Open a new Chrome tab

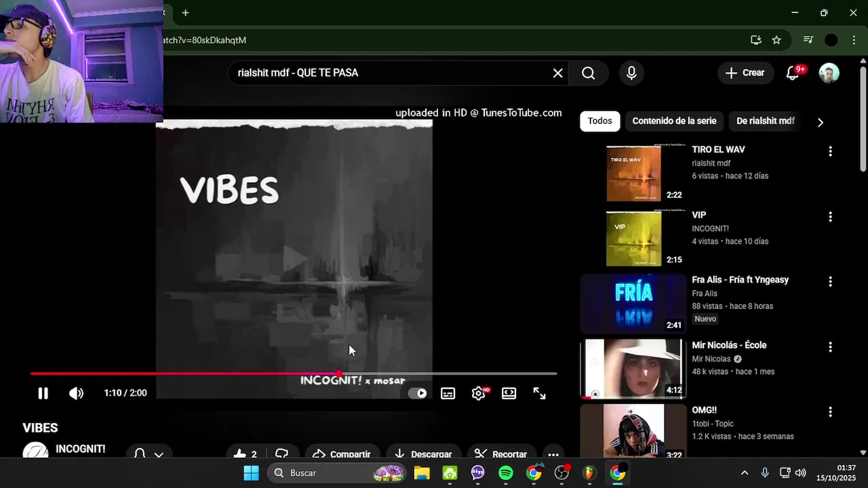coord(185,13)
